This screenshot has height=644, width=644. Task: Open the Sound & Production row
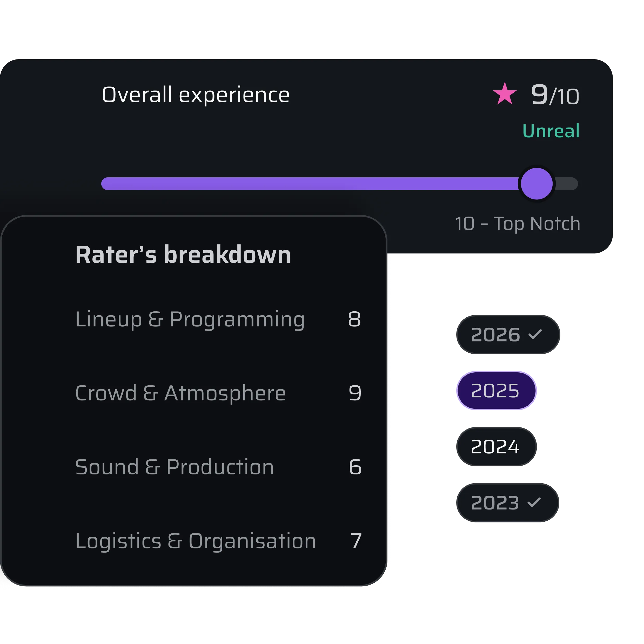tap(218, 467)
